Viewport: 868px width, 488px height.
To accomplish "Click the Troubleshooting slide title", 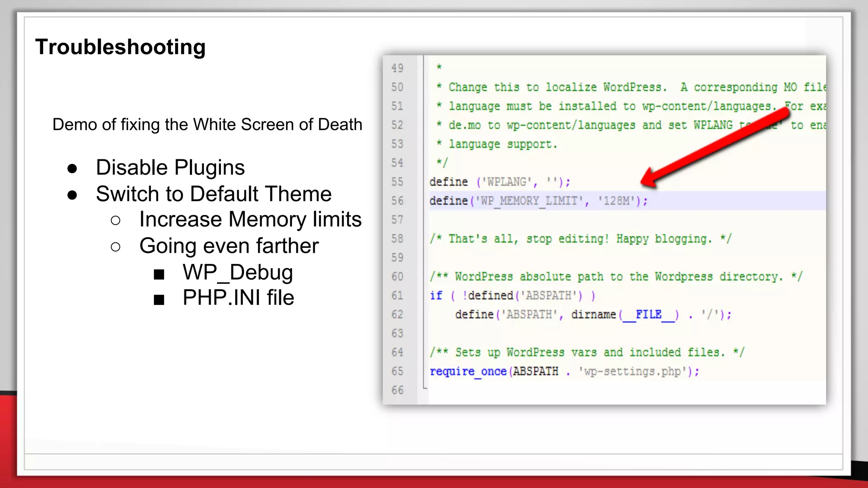I will (x=120, y=47).
